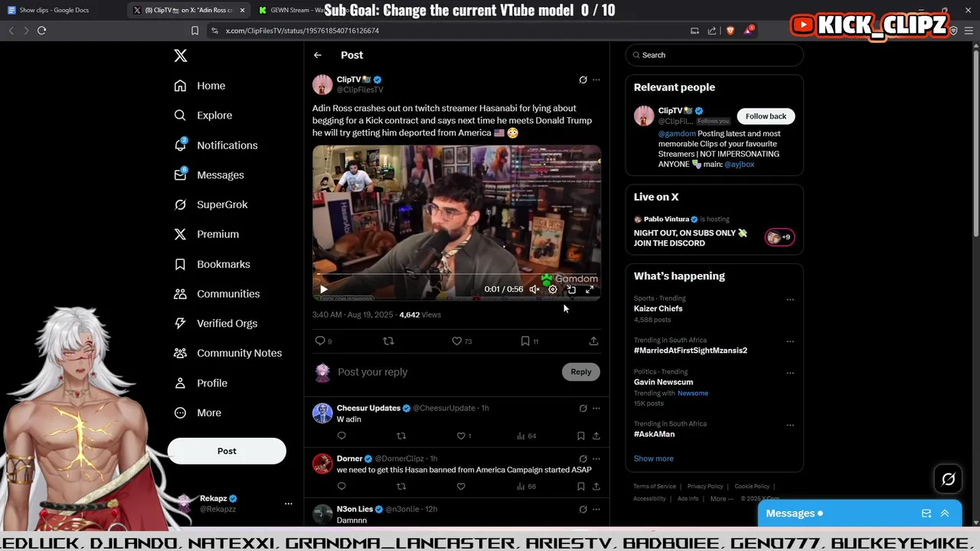Image resolution: width=980 pixels, height=551 pixels.
Task: Open more options on Cheesur Updates reply
Action: click(596, 409)
